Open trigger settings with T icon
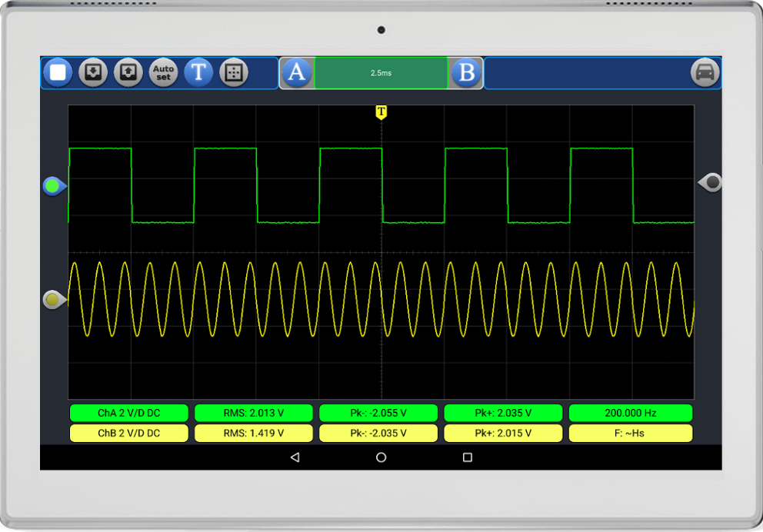The image size is (763, 532). point(198,73)
